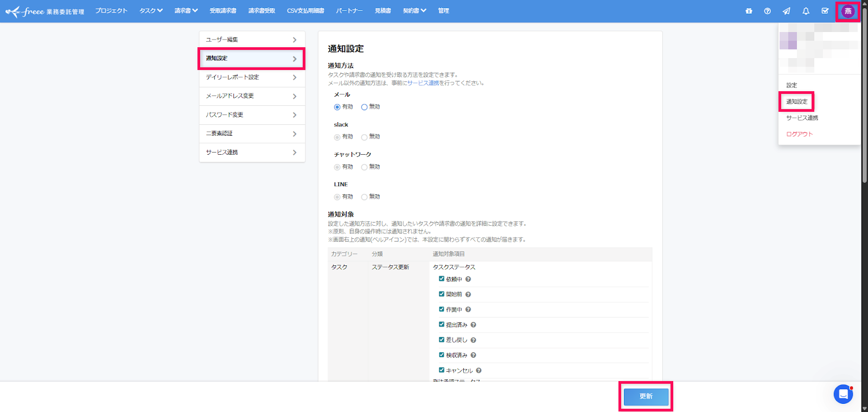This screenshot has width=868, height=412.
Task: Open パスワード変更 in the sidebar
Action: (x=252, y=115)
